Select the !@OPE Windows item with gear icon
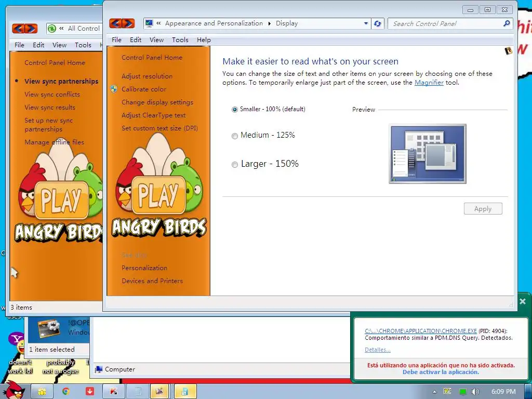Image resolution: width=532 pixels, height=399 pixels. 58,328
